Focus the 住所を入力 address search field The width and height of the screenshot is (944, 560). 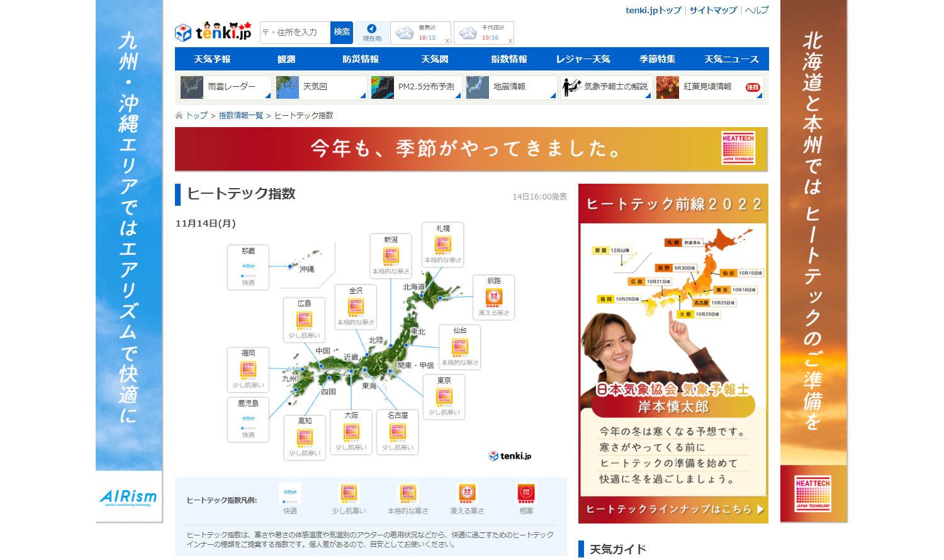pyautogui.click(x=295, y=32)
